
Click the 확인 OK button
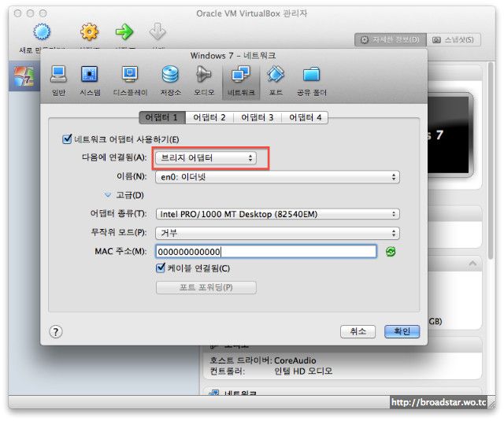pos(402,331)
